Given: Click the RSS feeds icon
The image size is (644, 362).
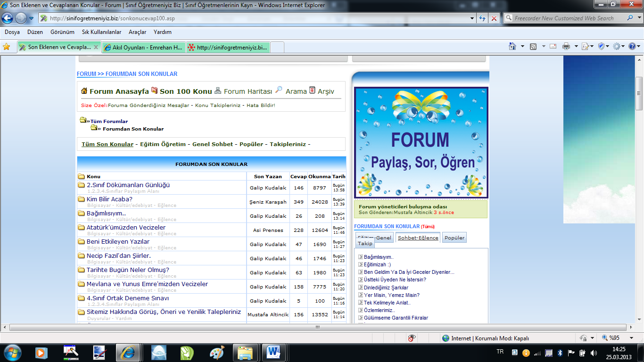Looking at the screenshot, I should pos(533,46).
